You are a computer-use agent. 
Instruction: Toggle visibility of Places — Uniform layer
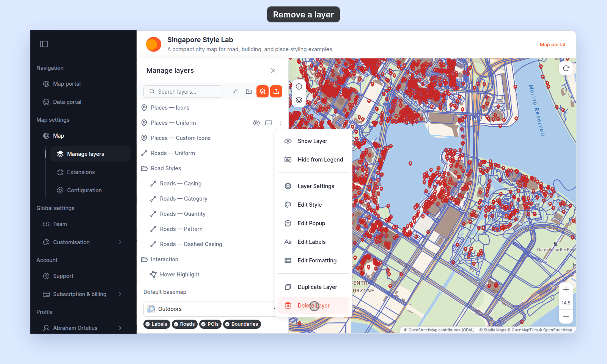(x=256, y=123)
